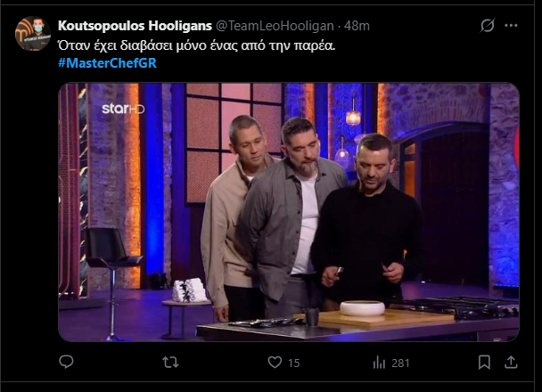Repost the tweet using retweet arrows icon
Viewport: 542px width, 392px height.
pos(170,362)
